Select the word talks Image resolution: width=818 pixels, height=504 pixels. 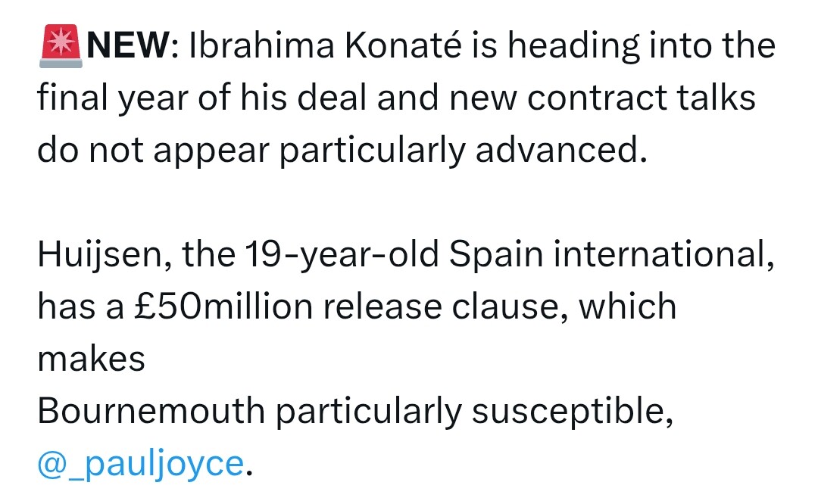(716, 98)
